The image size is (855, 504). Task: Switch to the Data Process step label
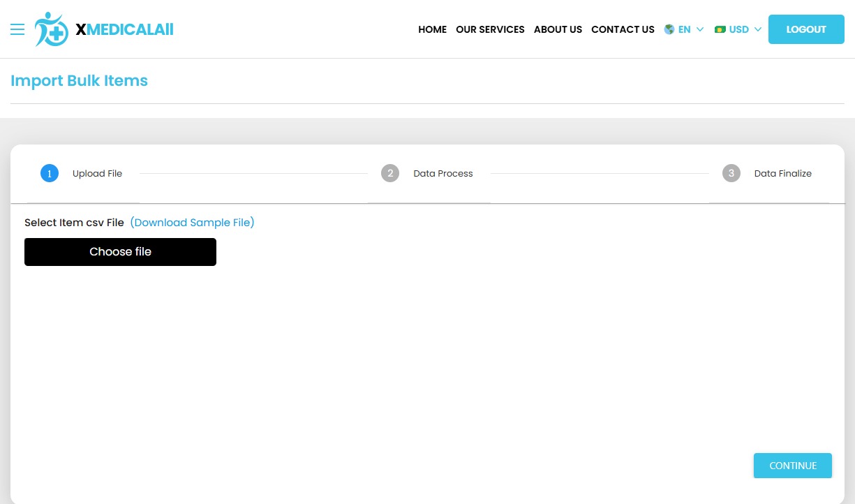443,174
